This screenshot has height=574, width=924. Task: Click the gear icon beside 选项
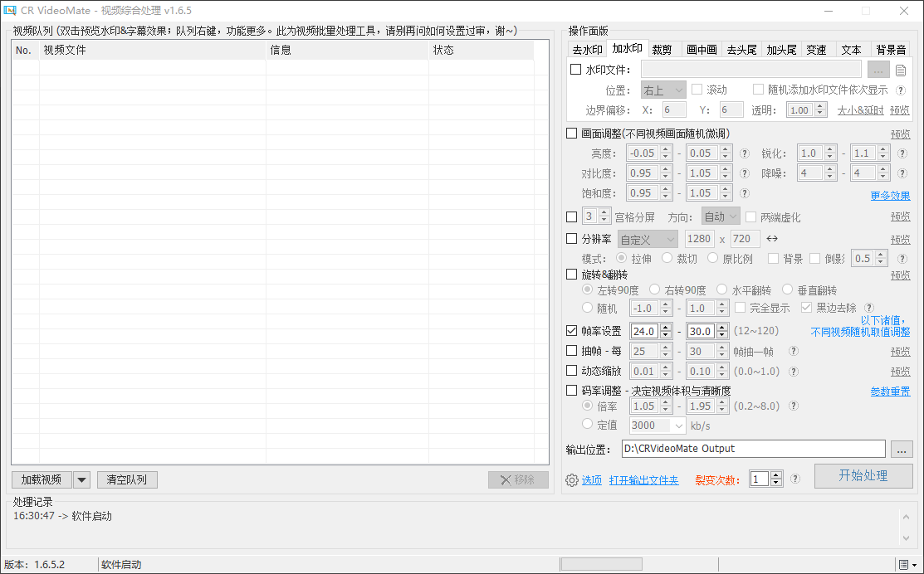click(571, 480)
